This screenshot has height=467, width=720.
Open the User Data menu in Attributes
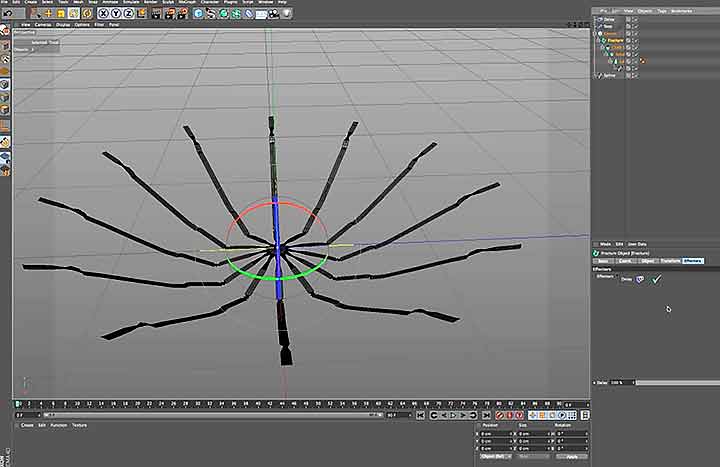click(x=637, y=244)
